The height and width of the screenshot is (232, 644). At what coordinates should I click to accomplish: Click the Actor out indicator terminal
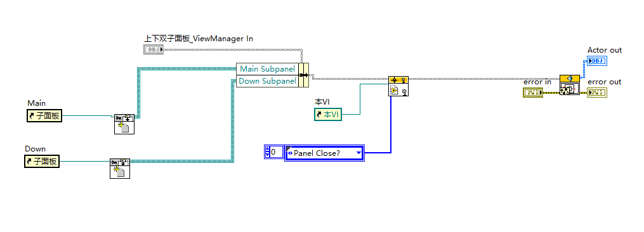tap(597, 61)
